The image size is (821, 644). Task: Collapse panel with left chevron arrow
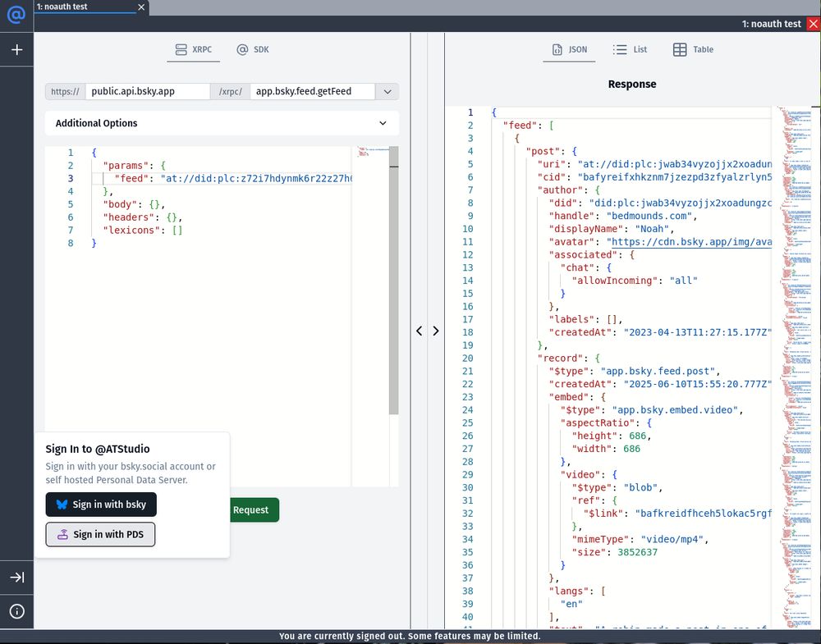[419, 331]
